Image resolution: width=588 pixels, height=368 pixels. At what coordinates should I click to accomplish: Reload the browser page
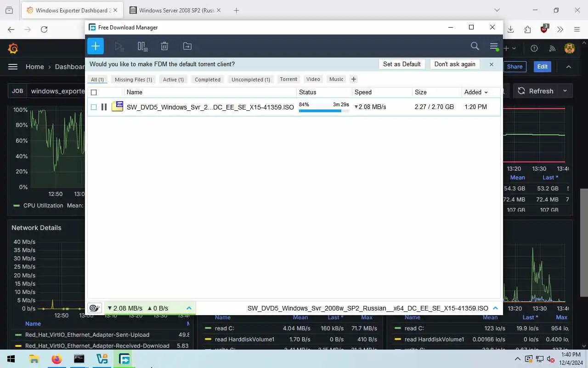coord(44,29)
